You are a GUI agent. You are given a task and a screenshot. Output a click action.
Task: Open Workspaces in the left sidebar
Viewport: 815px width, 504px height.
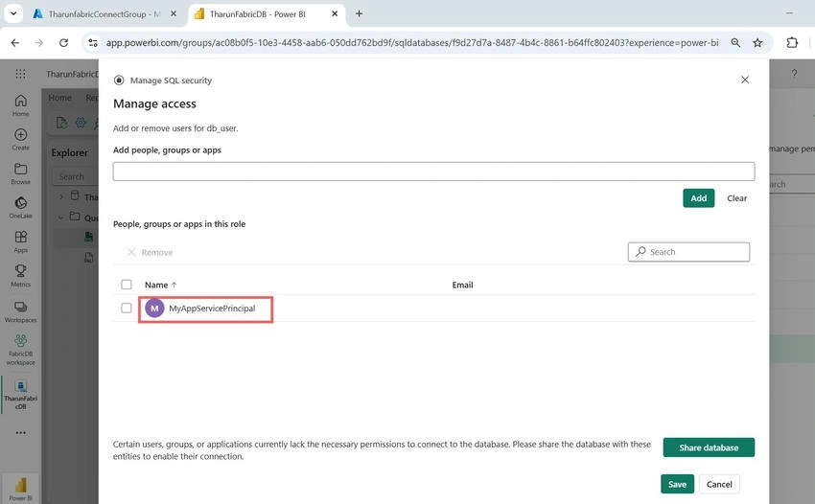(x=21, y=311)
